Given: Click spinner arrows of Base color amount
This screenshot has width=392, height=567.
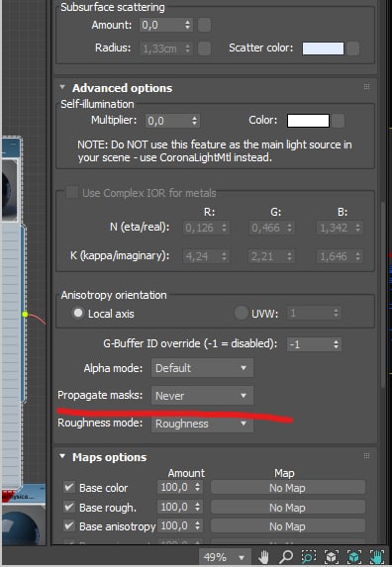Looking at the screenshot, I should (197, 487).
